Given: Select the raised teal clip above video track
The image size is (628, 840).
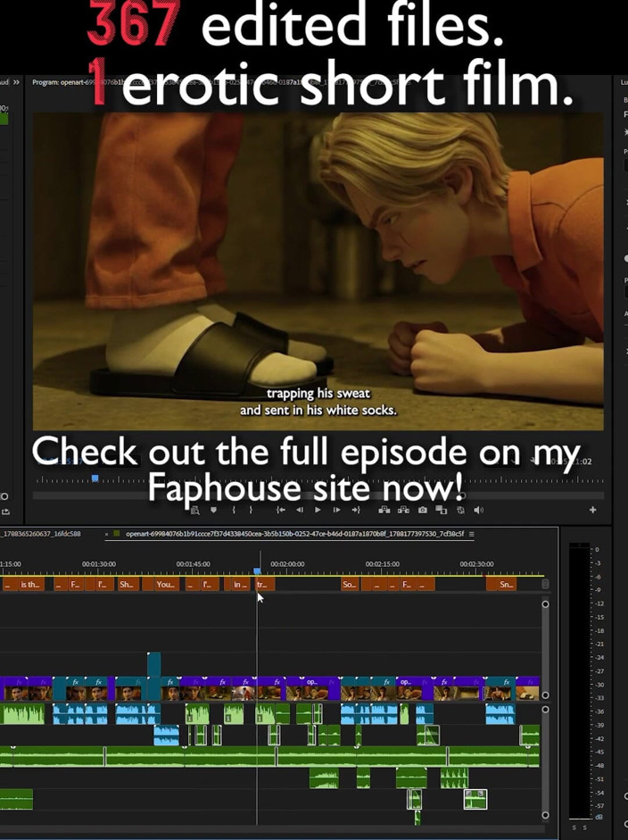Looking at the screenshot, I should (x=153, y=665).
